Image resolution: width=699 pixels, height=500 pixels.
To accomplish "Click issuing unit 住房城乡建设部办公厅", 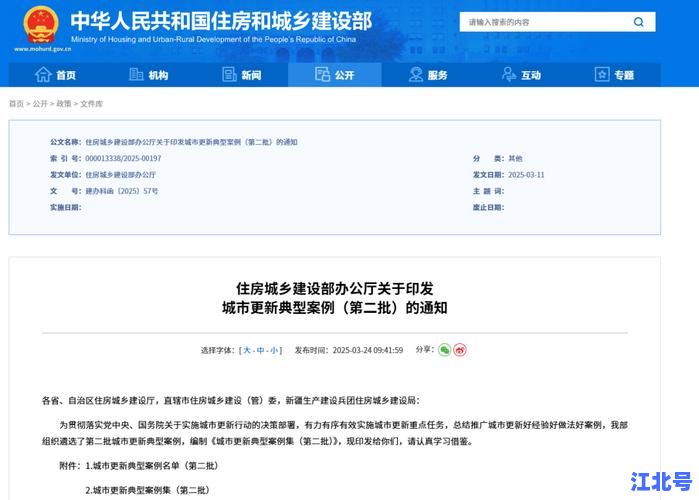I will pos(120,175).
